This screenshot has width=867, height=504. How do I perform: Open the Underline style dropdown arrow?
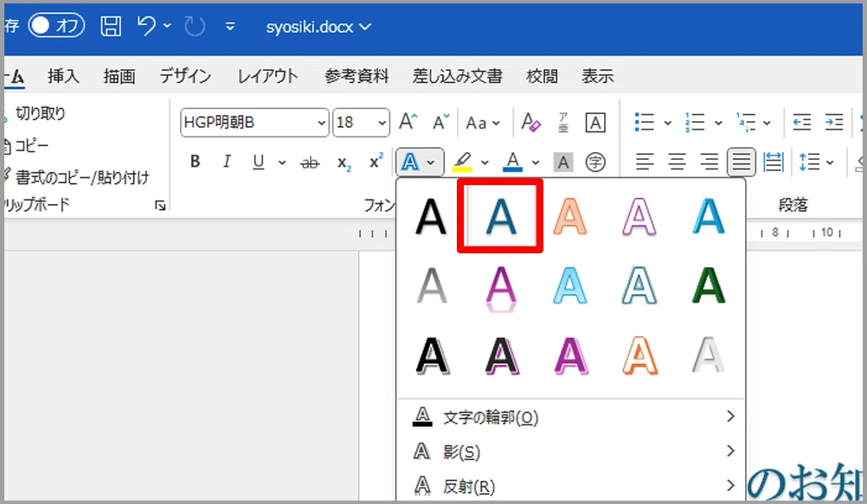point(282,163)
